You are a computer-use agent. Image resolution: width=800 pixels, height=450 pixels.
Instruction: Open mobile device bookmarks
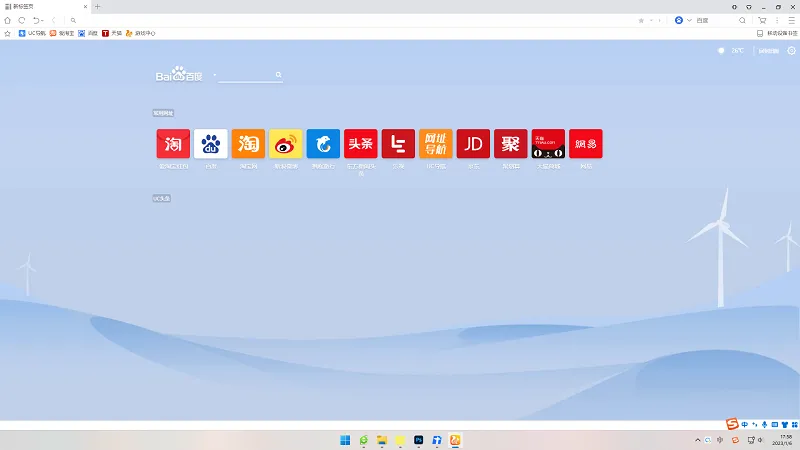777,33
